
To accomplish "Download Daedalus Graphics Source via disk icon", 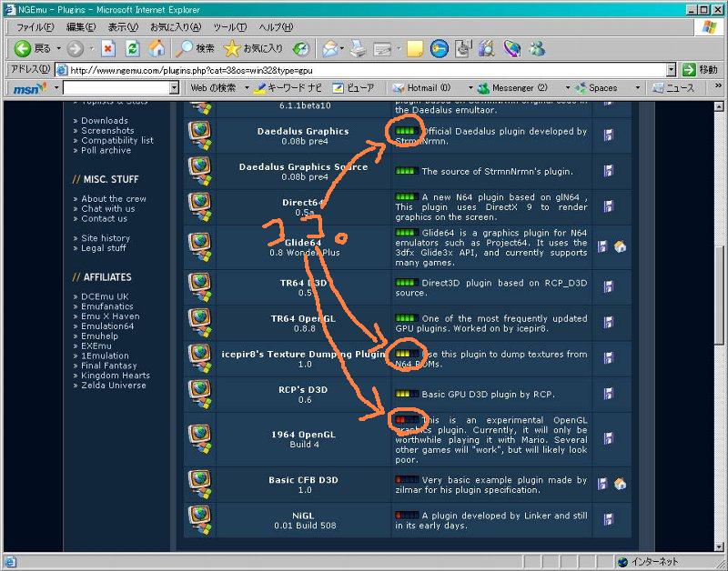I will click(x=608, y=171).
